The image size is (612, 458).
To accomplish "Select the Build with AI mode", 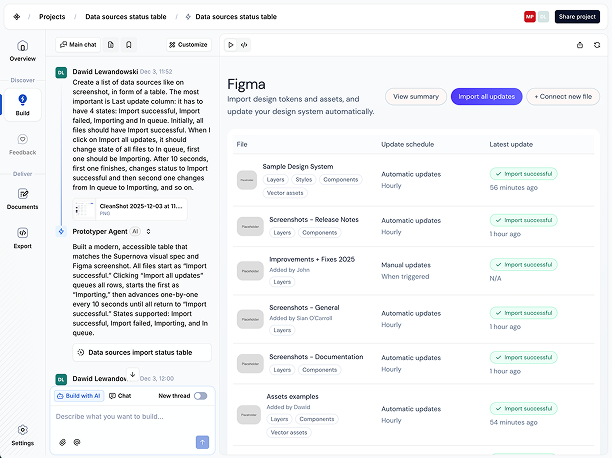I will pyautogui.click(x=79, y=396).
